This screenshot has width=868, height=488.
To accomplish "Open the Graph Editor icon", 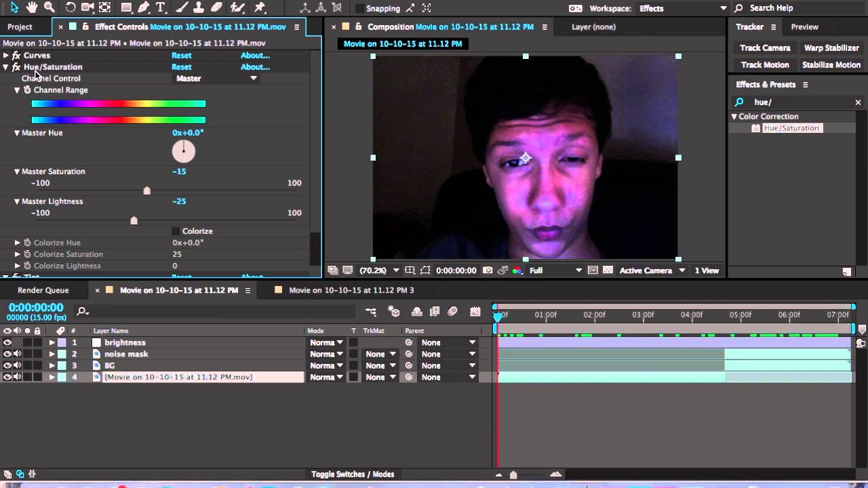I will pyautogui.click(x=475, y=312).
